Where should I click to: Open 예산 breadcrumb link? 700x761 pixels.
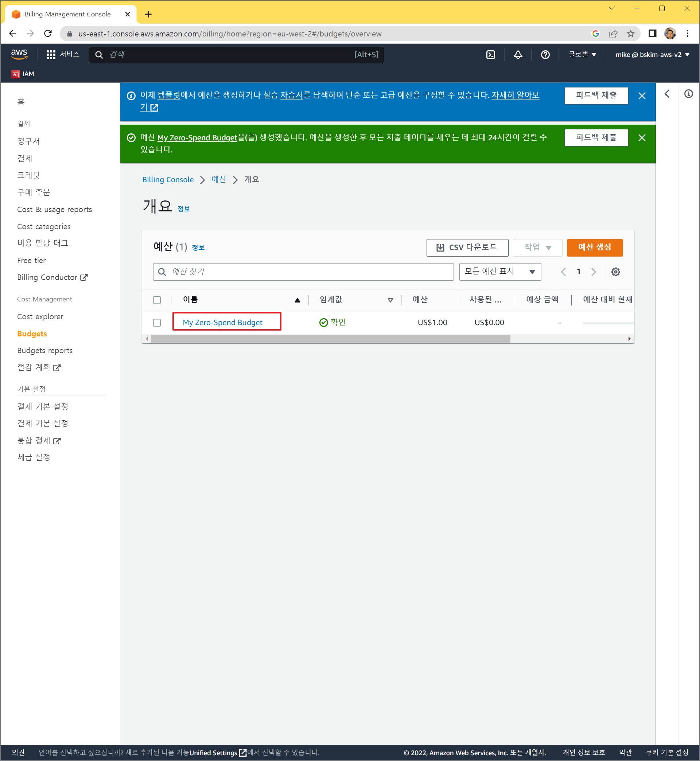pyautogui.click(x=218, y=179)
